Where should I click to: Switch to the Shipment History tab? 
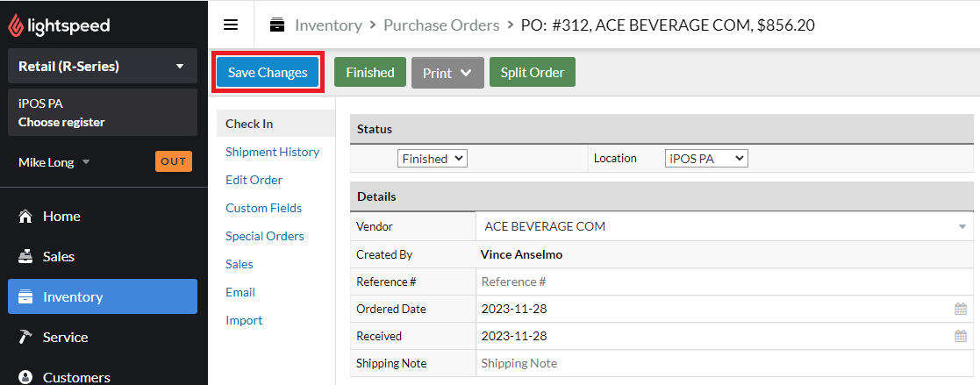click(x=273, y=152)
